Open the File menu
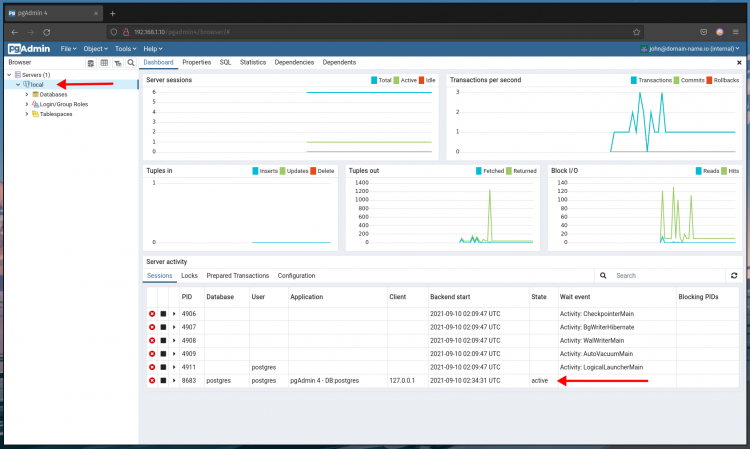The image size is (750, 449). coord(68,49)
